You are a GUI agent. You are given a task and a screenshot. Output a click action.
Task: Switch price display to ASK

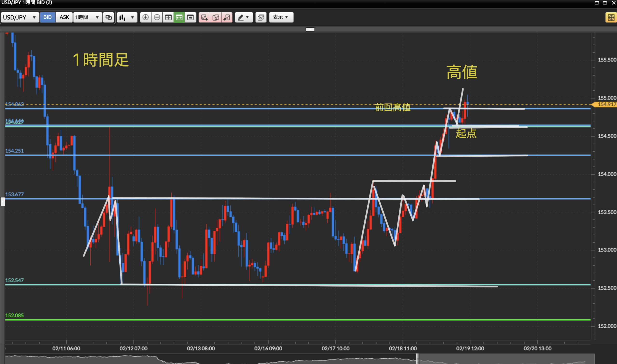coord(64,17)
